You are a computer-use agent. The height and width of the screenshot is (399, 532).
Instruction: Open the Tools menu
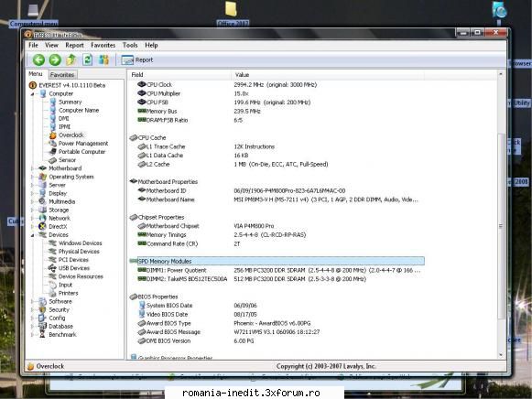click(130, 45)
